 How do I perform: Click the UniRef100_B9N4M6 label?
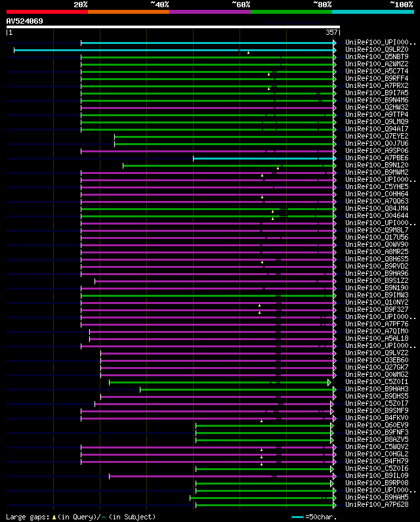pyautogui.click(x=377, y=100)
